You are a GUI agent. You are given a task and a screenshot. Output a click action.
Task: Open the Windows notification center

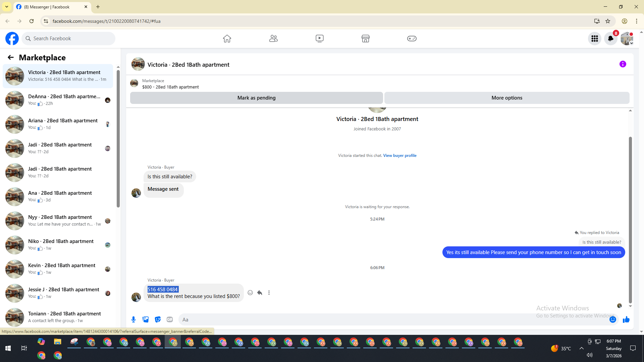(x=633, y=349)
